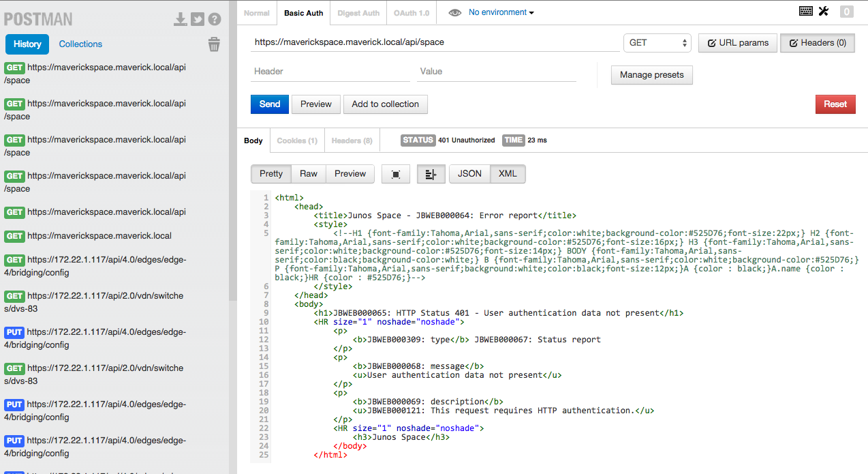The width and height of the screenshot is (868, 474).
Task: Select the OAuth 1.0 tab
Action: (x=412, y=13)
